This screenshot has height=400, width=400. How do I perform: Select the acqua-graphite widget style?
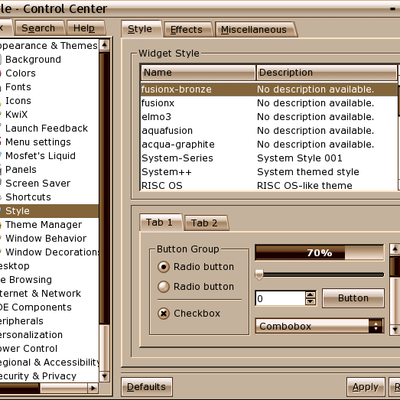[x=269, y=144]
